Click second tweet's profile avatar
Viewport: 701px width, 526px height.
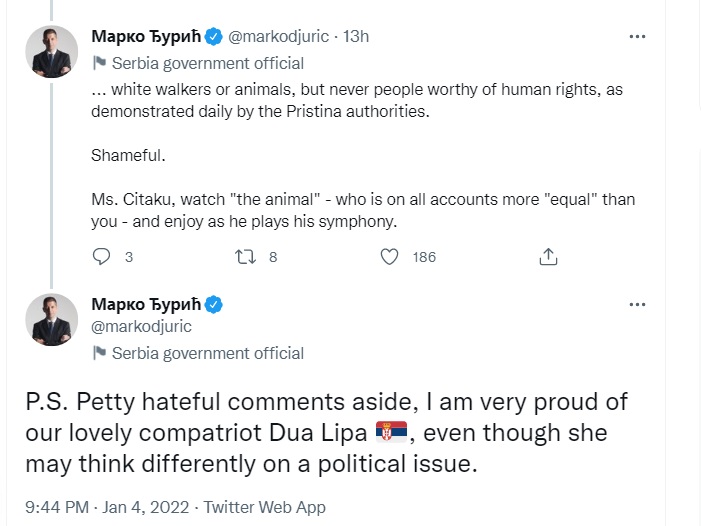coord(52,319)
